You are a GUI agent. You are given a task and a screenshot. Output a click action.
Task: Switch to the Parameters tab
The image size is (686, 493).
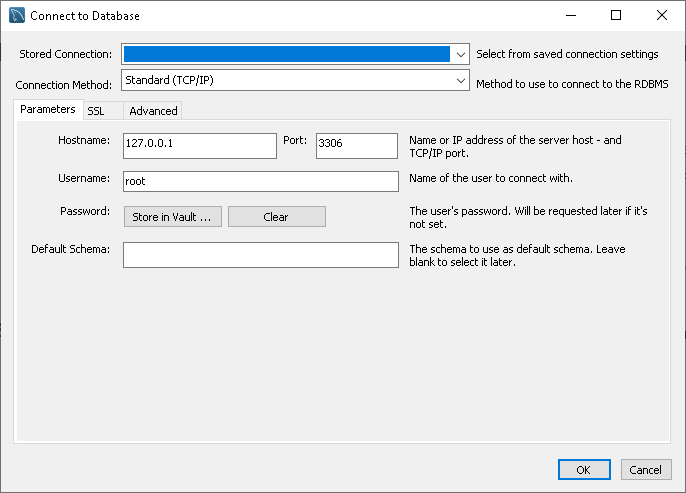(x=48, y=109)
